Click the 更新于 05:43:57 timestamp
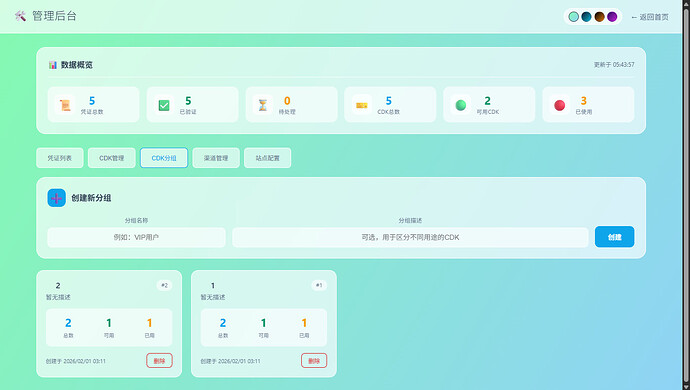Viewport: 690px width, 390px height. pyautogui.click(x=614, y=65)
